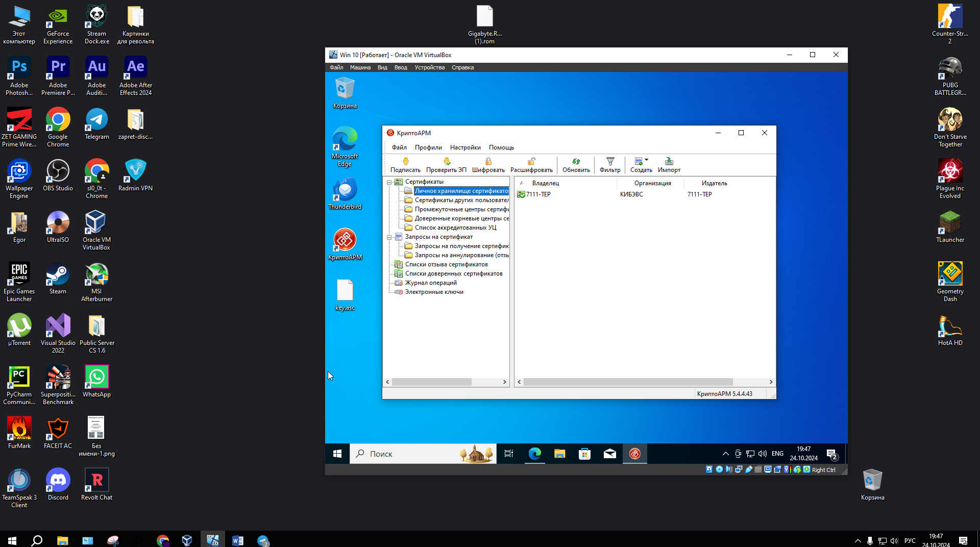Sort by the Владелец column header
This screenshot has width=980, height=547.
(x=545, y=183)
